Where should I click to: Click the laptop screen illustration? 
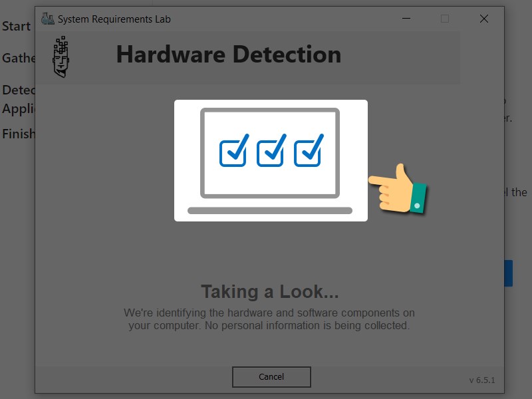click(270, 153)
